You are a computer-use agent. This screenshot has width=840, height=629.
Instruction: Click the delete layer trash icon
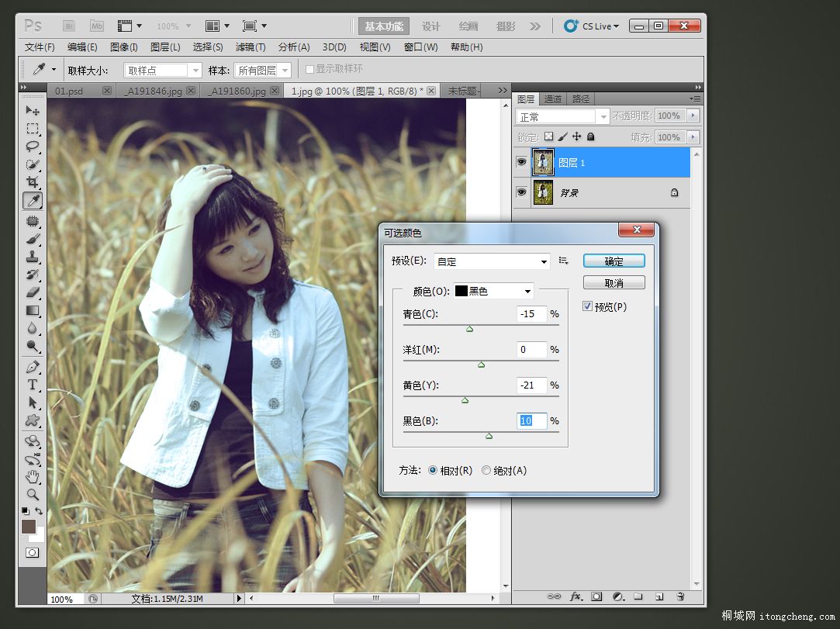(680, 596)
